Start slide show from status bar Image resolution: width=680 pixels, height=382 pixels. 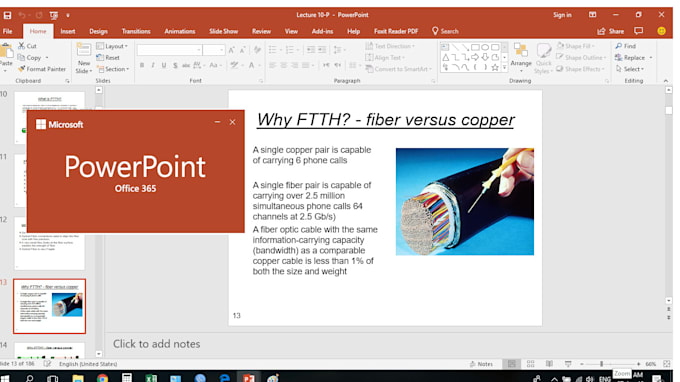tap(568, 364)
